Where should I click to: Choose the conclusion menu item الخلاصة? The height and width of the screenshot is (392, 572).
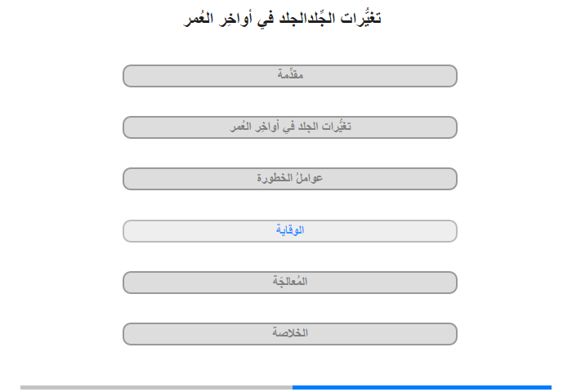click(290, 334)
